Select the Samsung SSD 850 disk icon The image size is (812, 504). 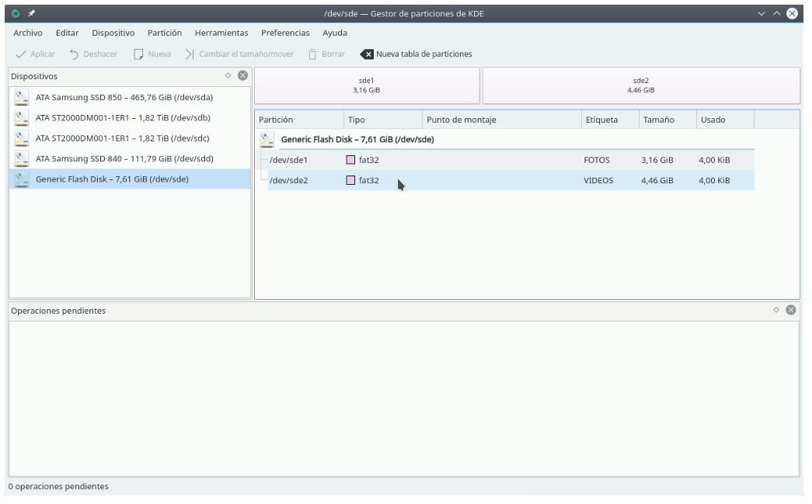tap(22, 98)
